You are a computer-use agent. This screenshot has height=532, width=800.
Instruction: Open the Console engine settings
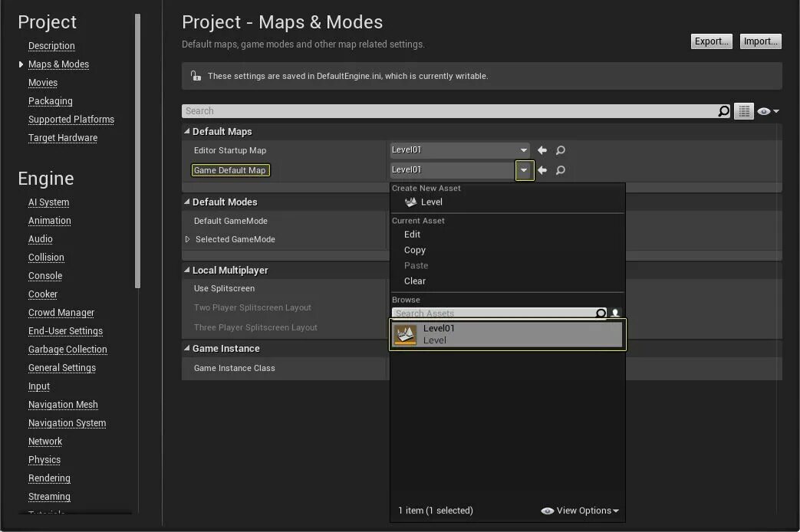coord(45,276)
